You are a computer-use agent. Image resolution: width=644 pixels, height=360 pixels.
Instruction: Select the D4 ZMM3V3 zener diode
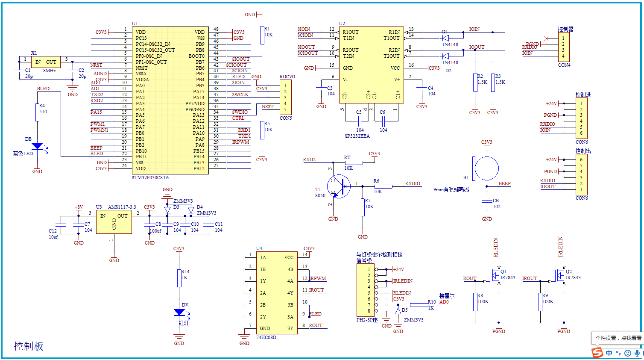coord(191,210)
